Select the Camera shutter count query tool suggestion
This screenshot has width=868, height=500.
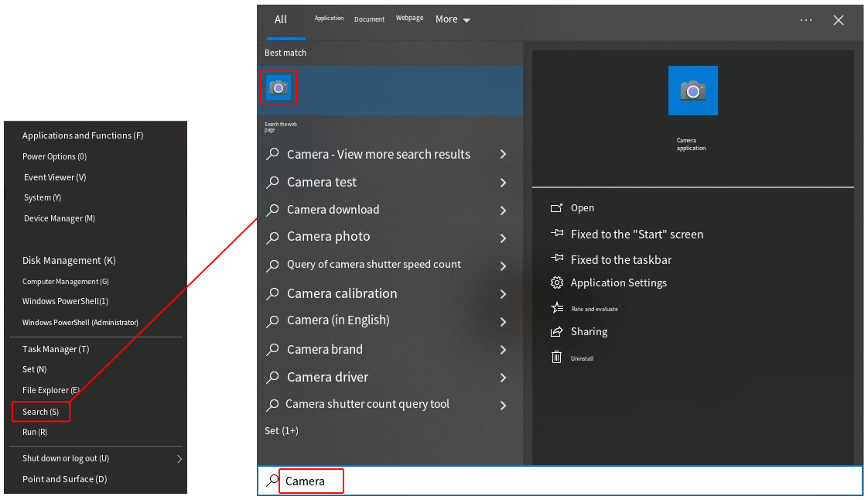[367, 404]
